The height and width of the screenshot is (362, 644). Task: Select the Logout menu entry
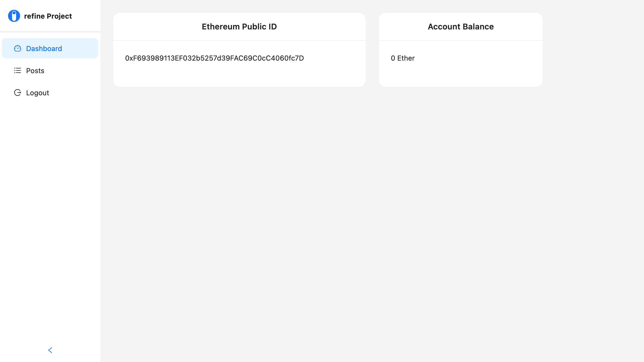pos(50,93)
